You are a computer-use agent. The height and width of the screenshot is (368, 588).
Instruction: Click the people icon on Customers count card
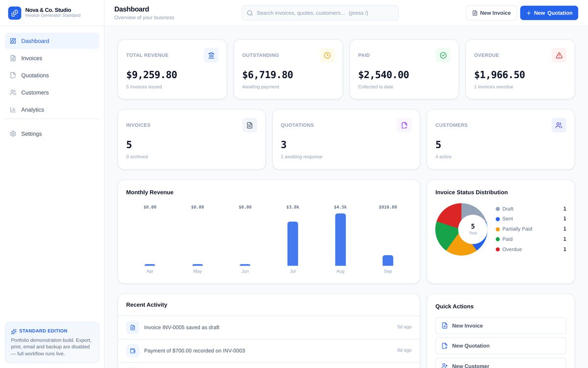[559, 125]
